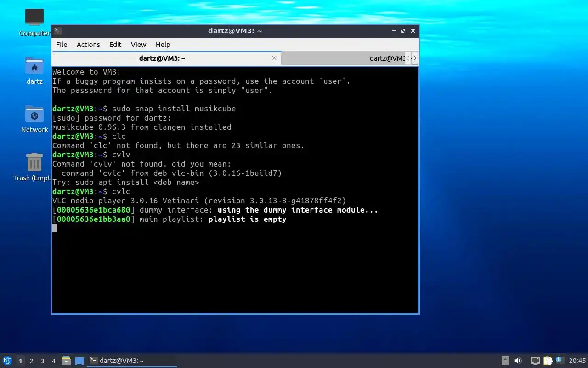
Task: Open removable media eject icon in tray
Action: (x=505, y=361)
